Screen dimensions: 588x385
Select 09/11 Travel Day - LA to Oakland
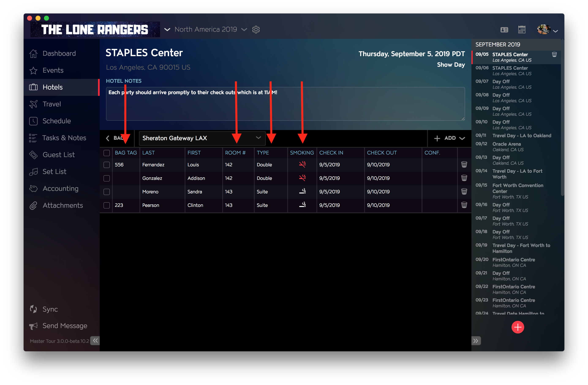tap(516, 136)
